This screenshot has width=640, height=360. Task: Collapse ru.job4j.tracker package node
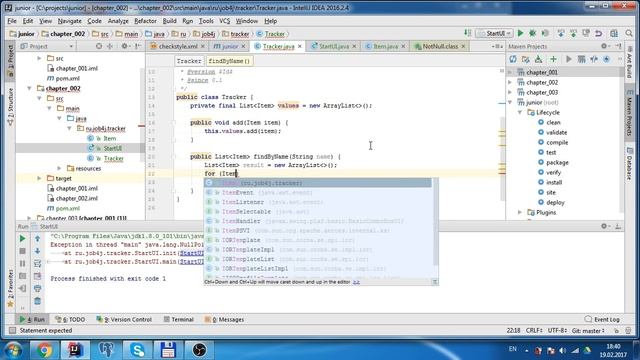click(69, 128)
